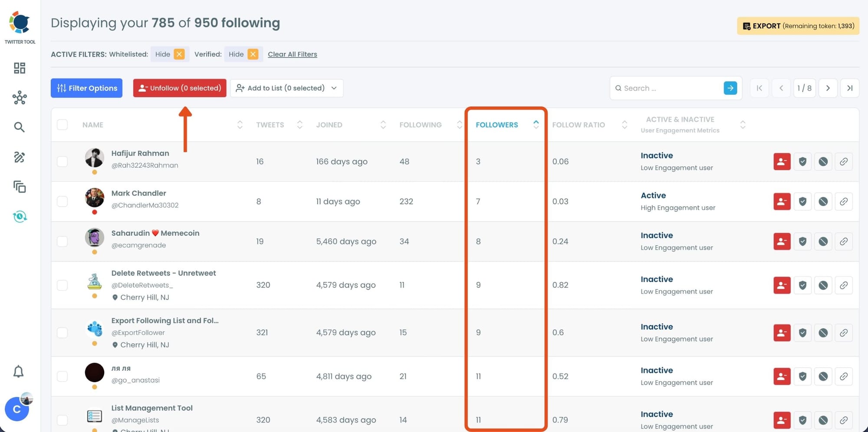Open the Dashboard panel from the sidebar
The height and width of the screenshot is (432, 868).
(x=19, y=68)
